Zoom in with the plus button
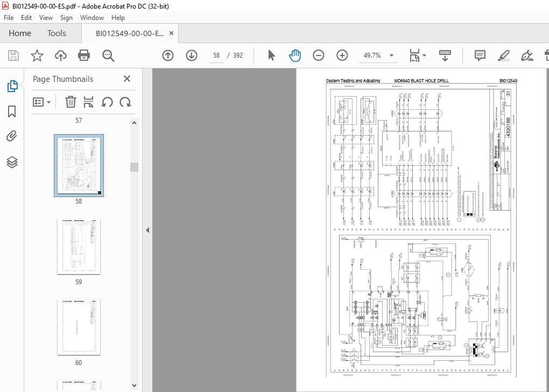The height and width of the screenshot is (392, 549). click(x=342, y=55)
